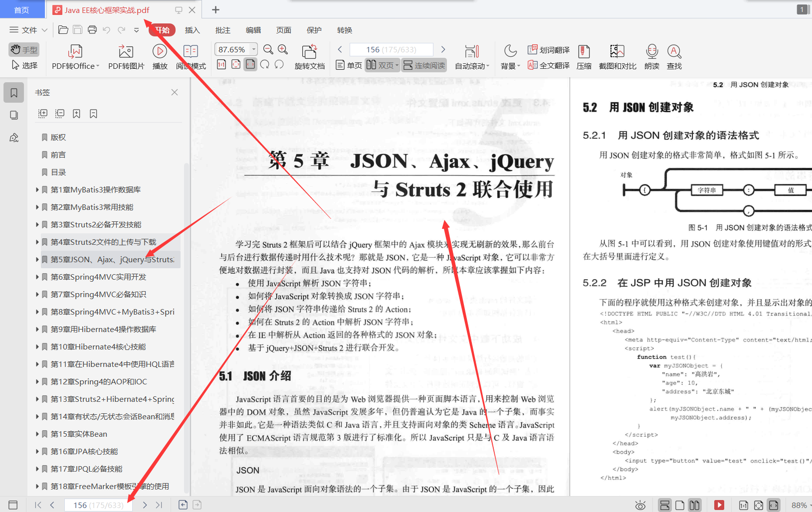Switch to the 插入 ribbon tab
Viewport: 812px width, 512px height.
(x=192, y=30)
